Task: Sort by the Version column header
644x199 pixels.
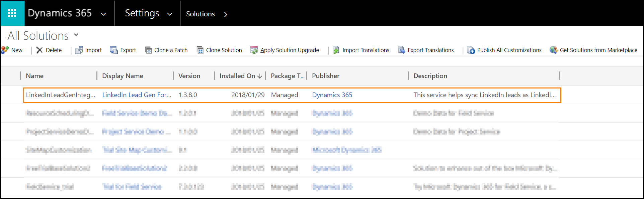Action: point(189,76)
